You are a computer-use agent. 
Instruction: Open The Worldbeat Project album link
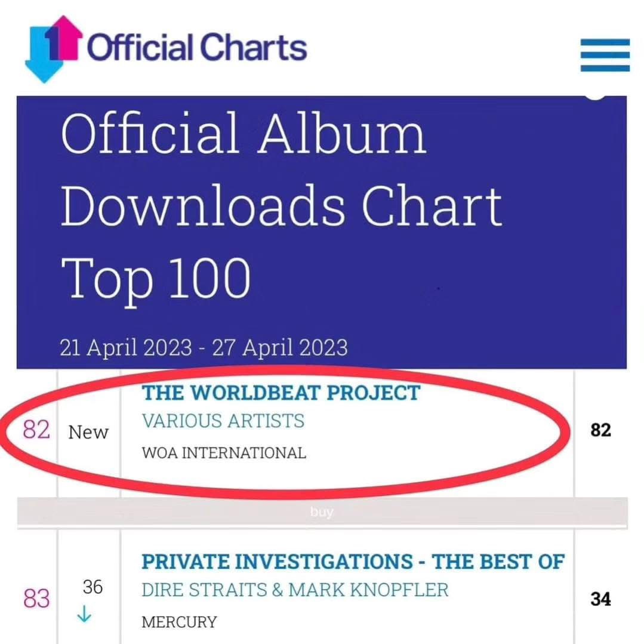click(x=281, y=393)
